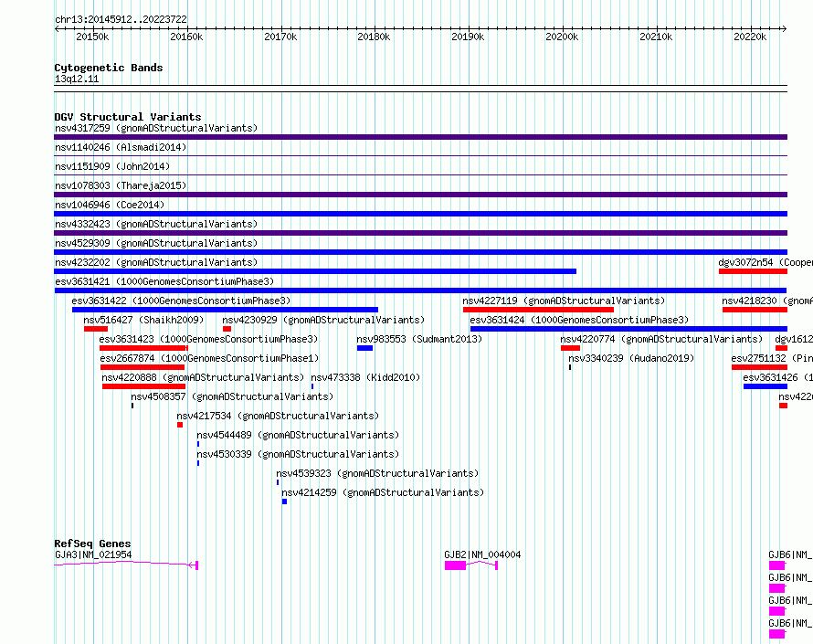Click nsv3340239 (Audano2019) label
The image size is (813, 644).
(x=631, y=358)
